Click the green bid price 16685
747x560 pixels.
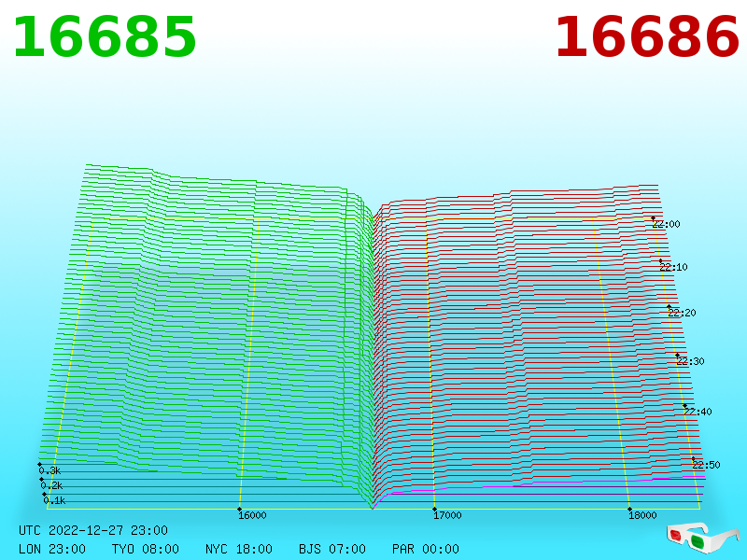click(105, 37)
